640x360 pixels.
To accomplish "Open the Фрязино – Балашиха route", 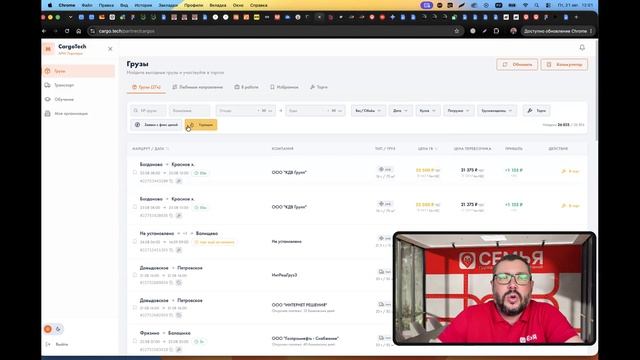I will click(x=165, y=333).
